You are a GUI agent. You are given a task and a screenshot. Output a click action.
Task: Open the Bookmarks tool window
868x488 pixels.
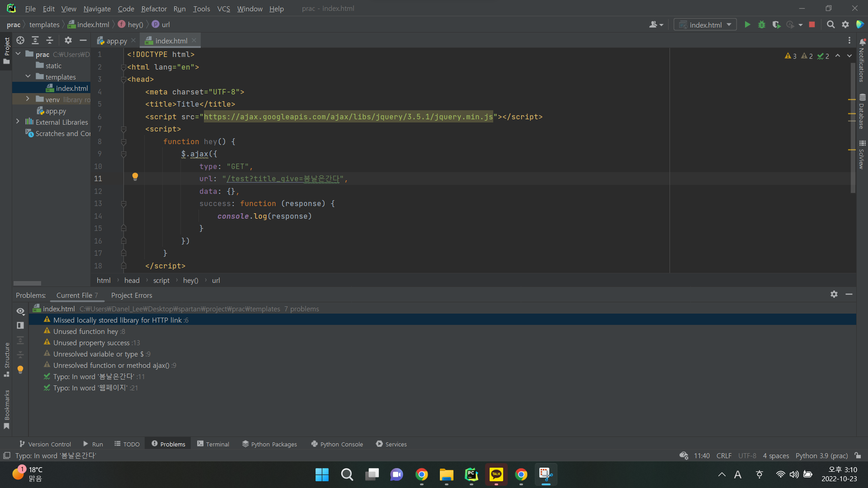point(7,409)
